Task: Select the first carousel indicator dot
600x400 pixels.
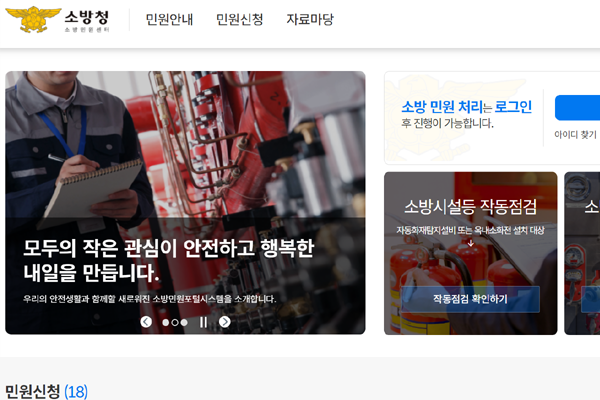Action: point(166,323)
